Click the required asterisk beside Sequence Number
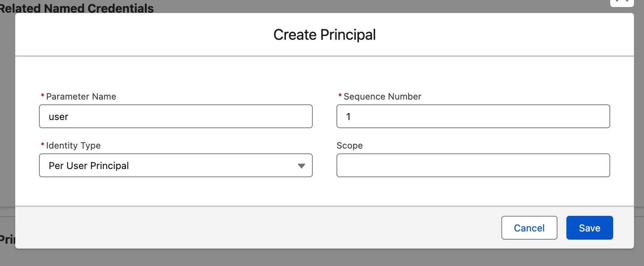The height and width of the screenshot is (266, 644). click(x=340, y=96)
